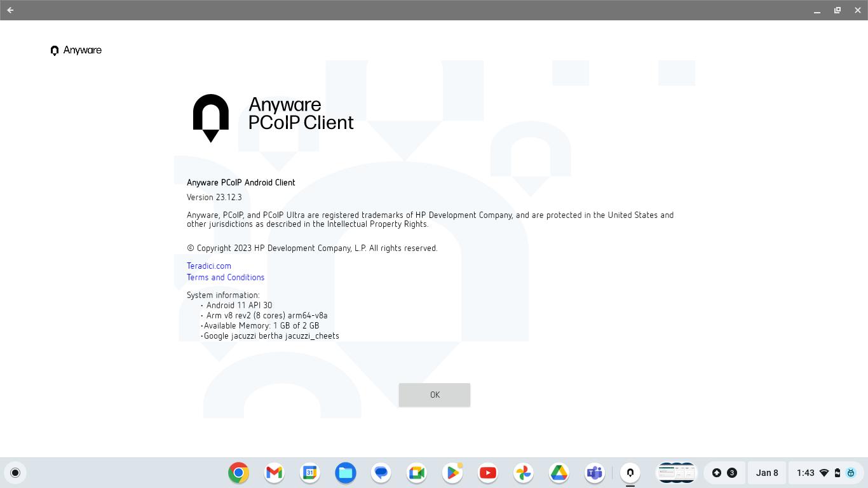Open Google Calendar from the shelf

[310, 473]
